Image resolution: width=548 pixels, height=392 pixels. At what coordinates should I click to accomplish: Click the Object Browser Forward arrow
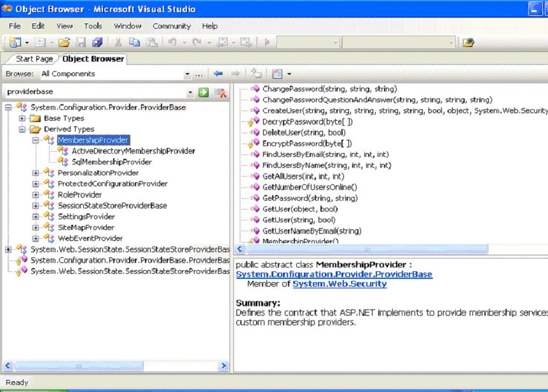point(235,73)
